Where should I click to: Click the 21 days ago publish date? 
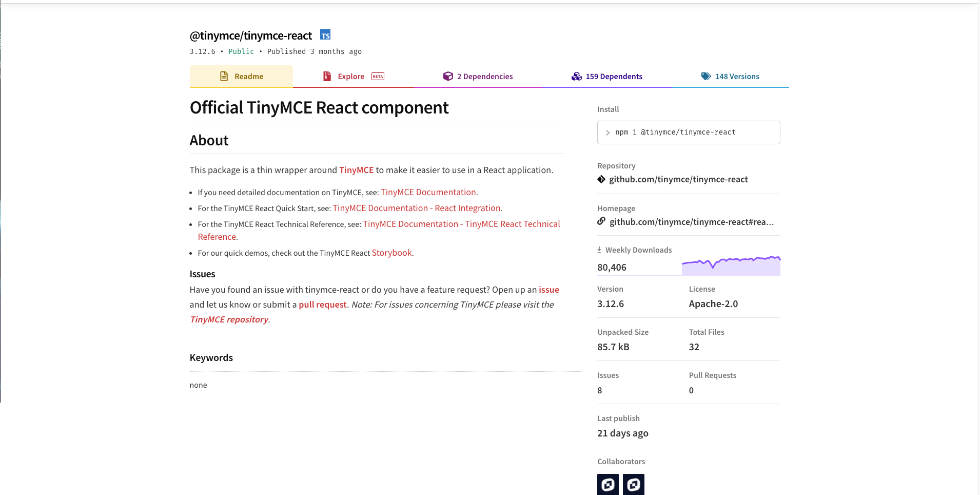(x=623, y=433)
